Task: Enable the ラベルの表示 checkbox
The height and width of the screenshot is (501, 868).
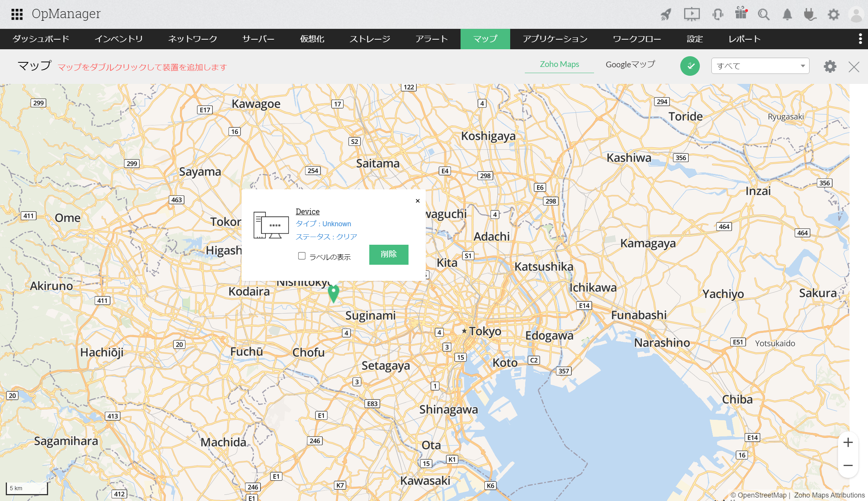Action: tap(302, 256)
